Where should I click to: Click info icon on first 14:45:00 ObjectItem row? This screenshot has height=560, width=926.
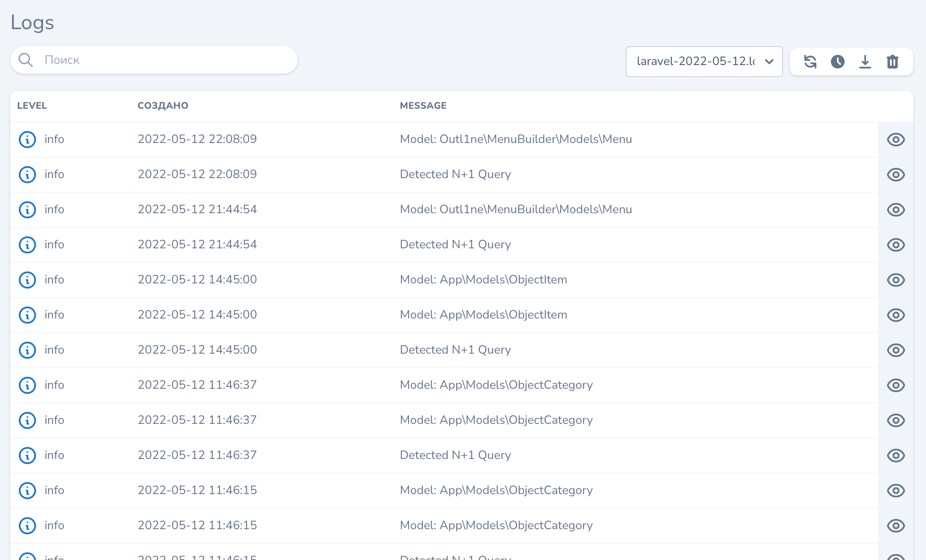tap(27, 280)
